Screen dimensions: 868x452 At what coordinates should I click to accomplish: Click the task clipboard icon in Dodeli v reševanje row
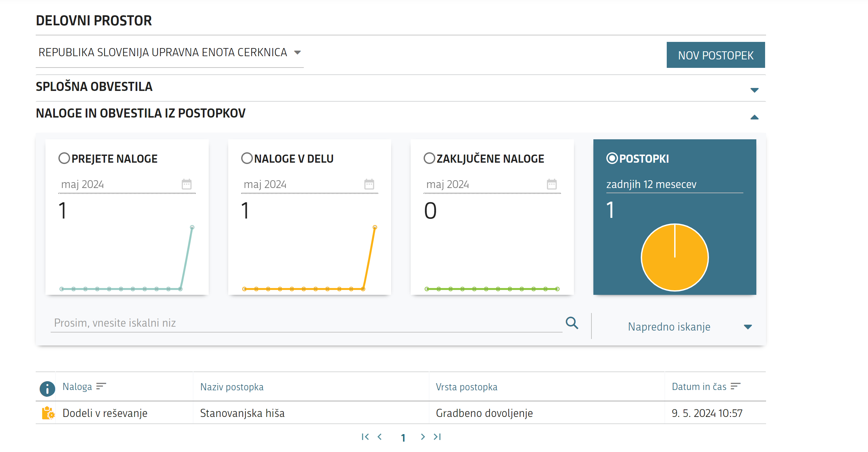(48, 413)
